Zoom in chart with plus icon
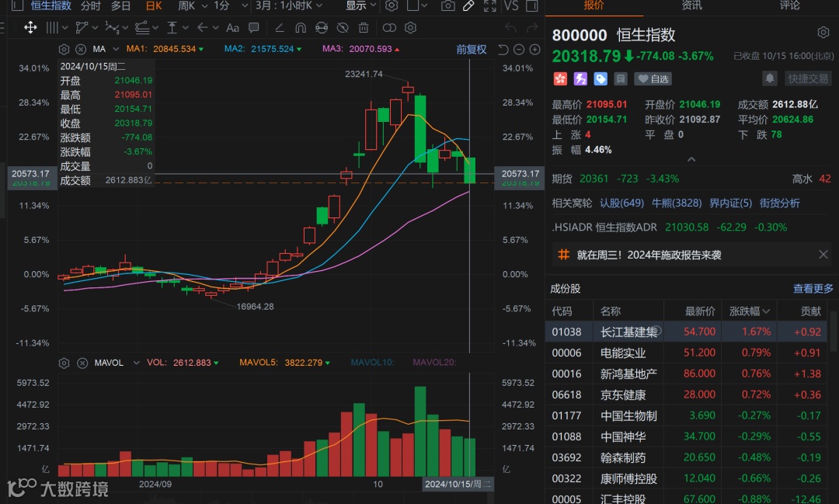 pyautogui.click(x=534, y=50)
